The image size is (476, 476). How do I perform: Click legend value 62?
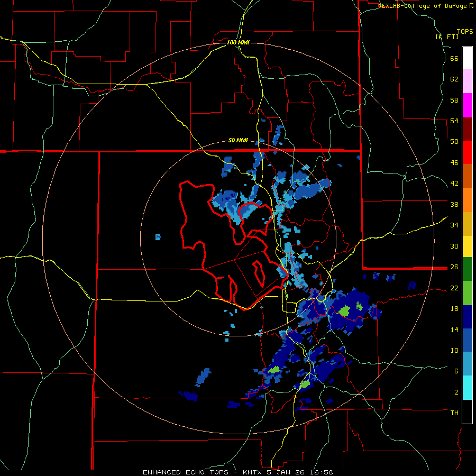point(454,79)
